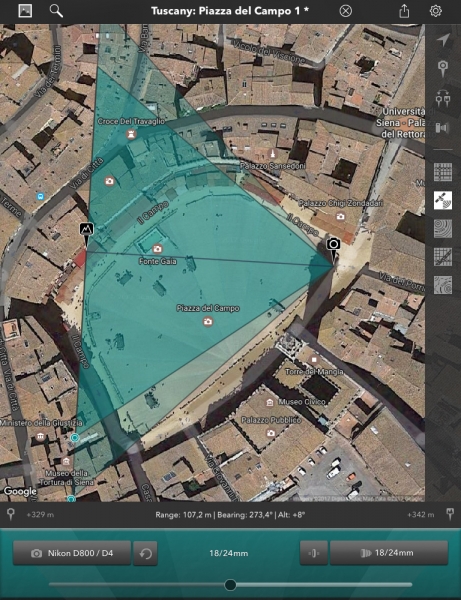Center map on current location arrow

click(x=443, y=40)
